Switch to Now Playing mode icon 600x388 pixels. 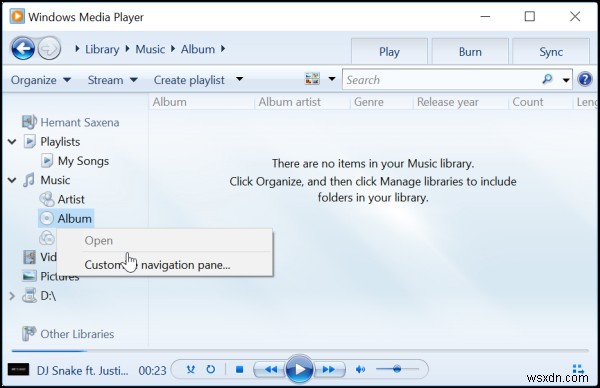click(578, 369)
